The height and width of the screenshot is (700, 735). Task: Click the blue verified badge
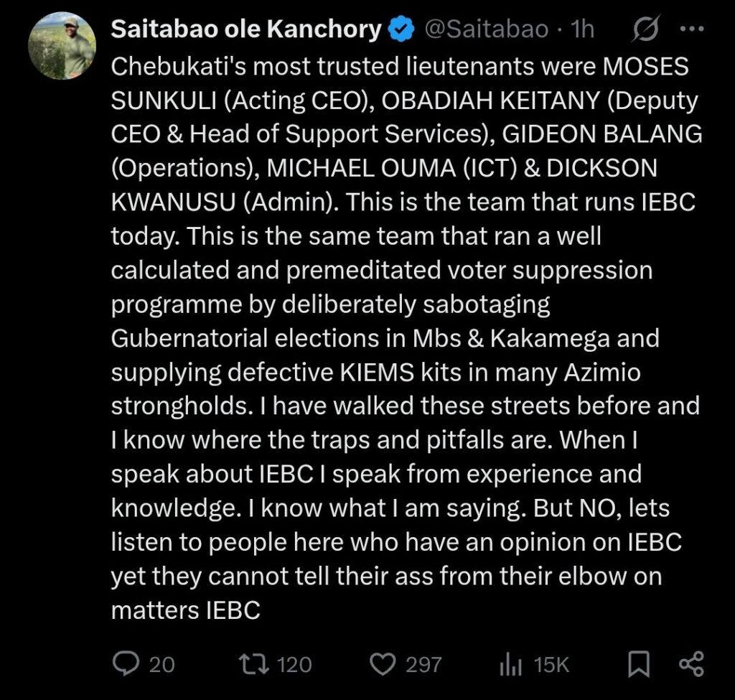click(401, 29)
